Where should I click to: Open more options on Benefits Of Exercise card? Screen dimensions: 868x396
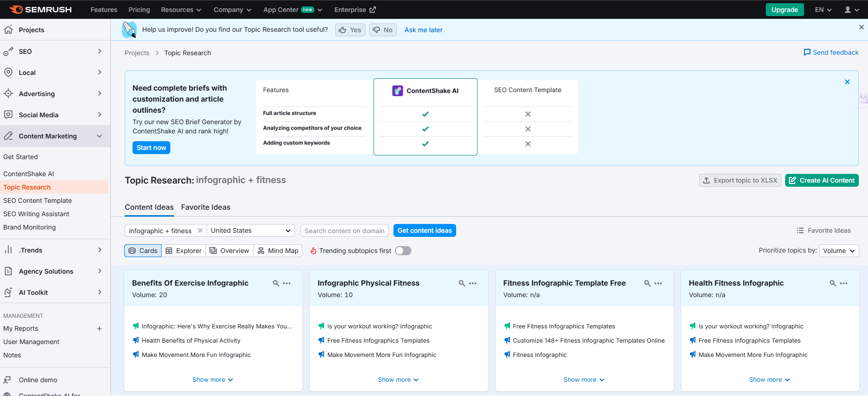click(x=287, y=283)
